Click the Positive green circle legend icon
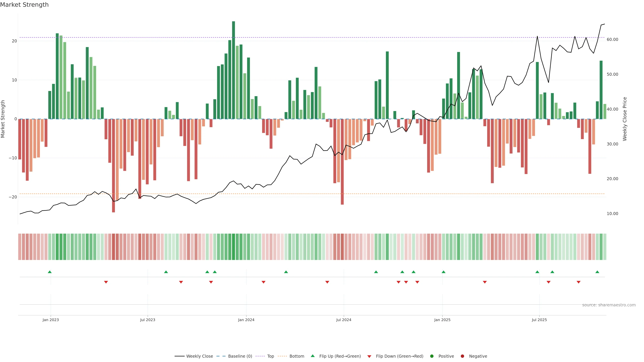The image size is (644, 362). pos(432,356)
